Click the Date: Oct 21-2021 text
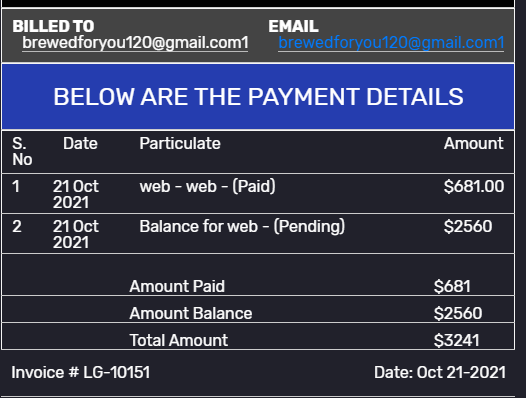This screenshot has height=398, width=526. pos(440,372)
